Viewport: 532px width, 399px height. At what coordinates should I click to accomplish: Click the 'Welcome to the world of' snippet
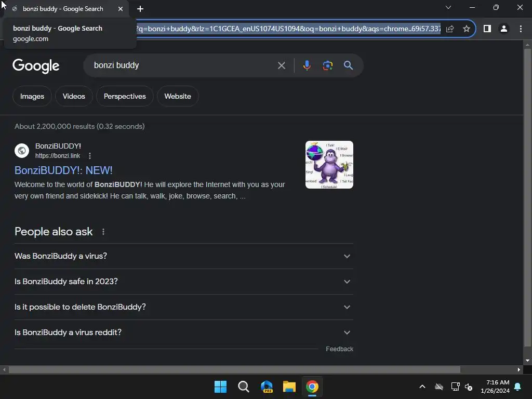click(54, 184)
